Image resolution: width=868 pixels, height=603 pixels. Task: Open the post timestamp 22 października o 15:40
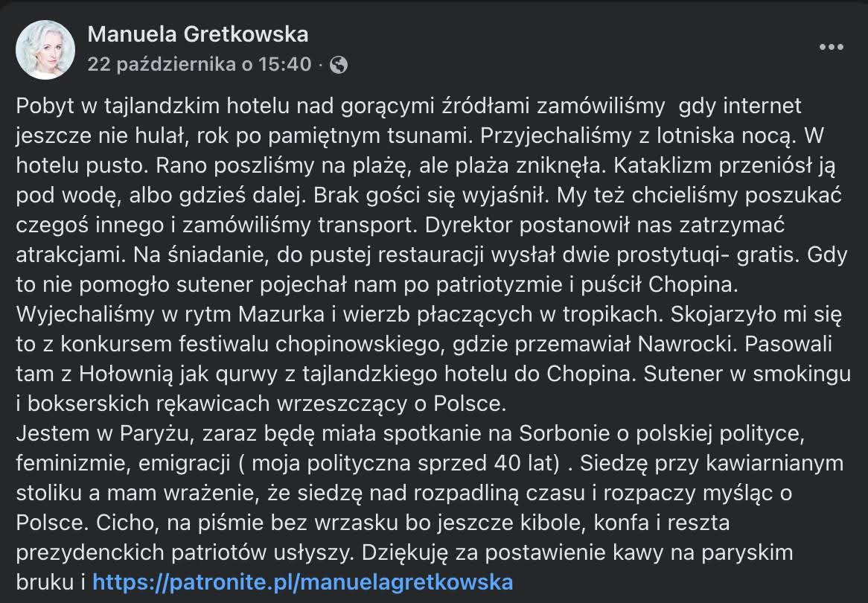click(x=199, y=65)
